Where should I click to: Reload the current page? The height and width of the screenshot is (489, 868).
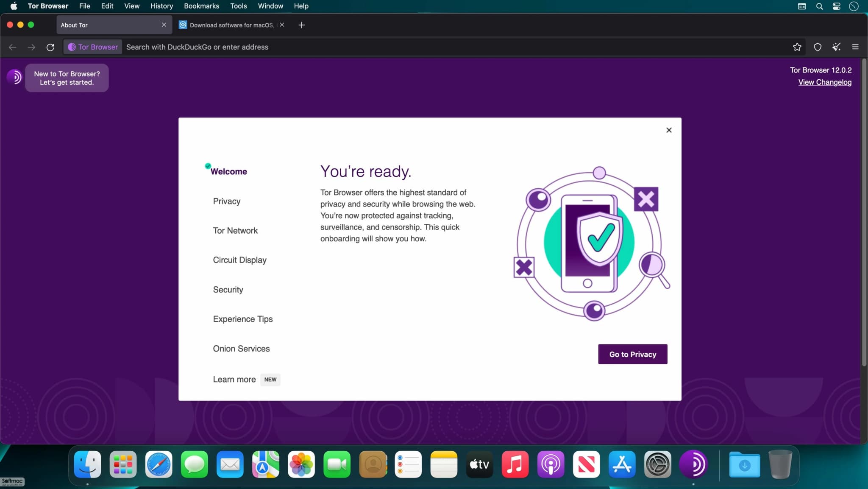point(50,47)
